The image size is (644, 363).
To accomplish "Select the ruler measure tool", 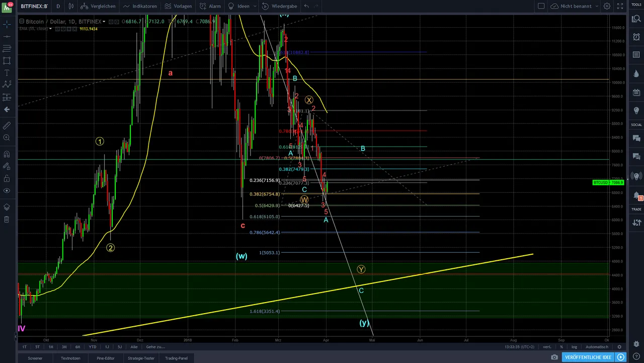I will (7, 125).
